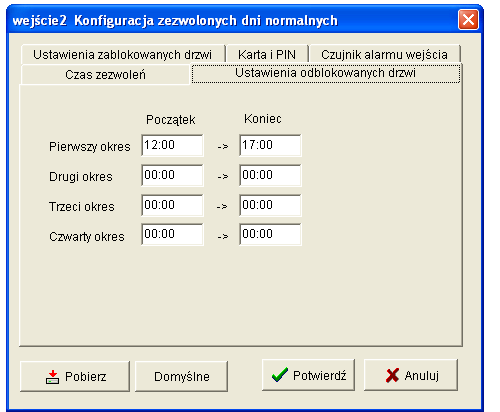Set cursor in Czwarty okres Koniec field
The image size is (500, 412).
[270, 235]
